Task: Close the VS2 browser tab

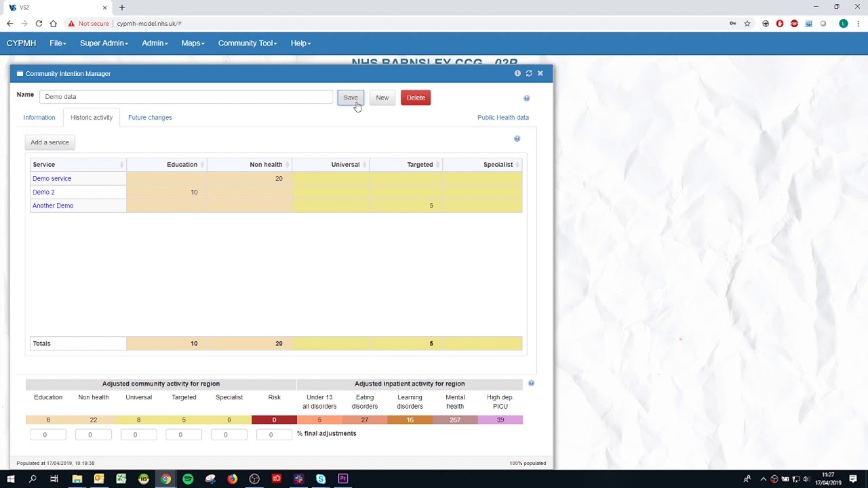Action: [x=104, y=7]
